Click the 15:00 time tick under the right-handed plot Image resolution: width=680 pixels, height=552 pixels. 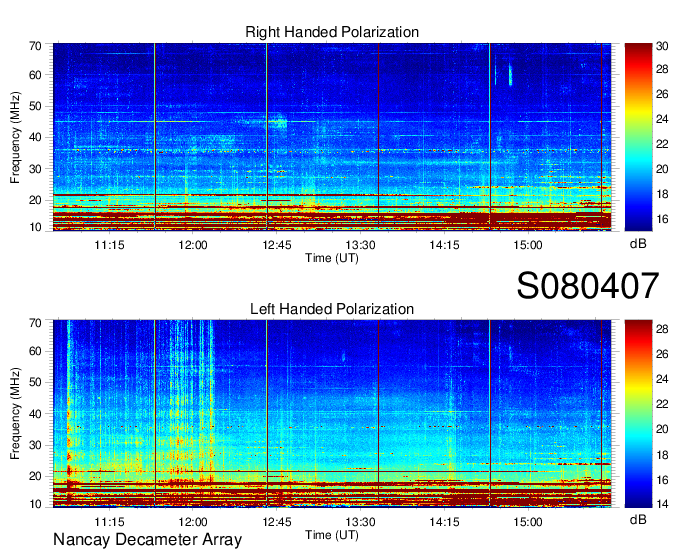tap(528, 245)
